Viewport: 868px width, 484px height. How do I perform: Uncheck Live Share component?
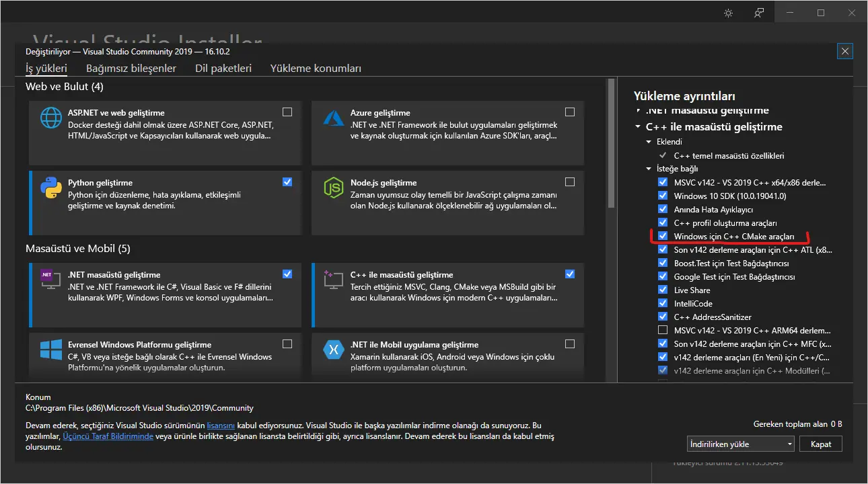pos(663,290)
